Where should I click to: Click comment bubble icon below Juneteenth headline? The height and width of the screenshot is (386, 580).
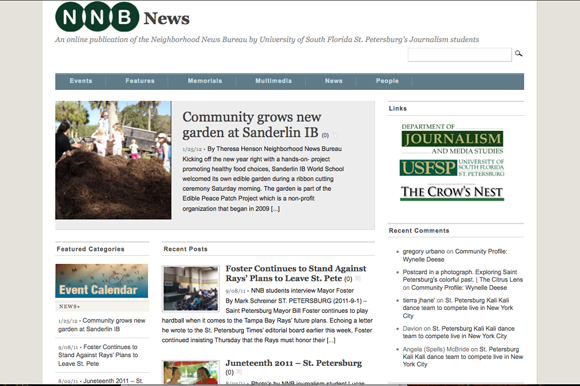(239, 372)
